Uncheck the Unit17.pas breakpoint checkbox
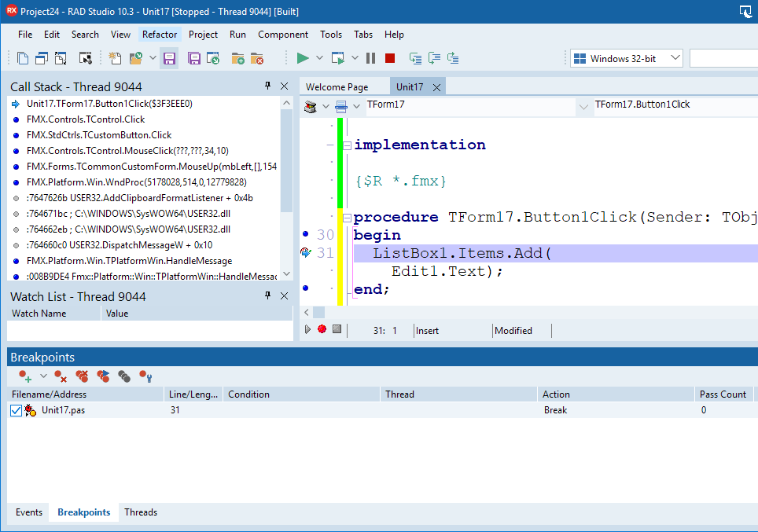 pyautogui.click(x=17, y=410)
